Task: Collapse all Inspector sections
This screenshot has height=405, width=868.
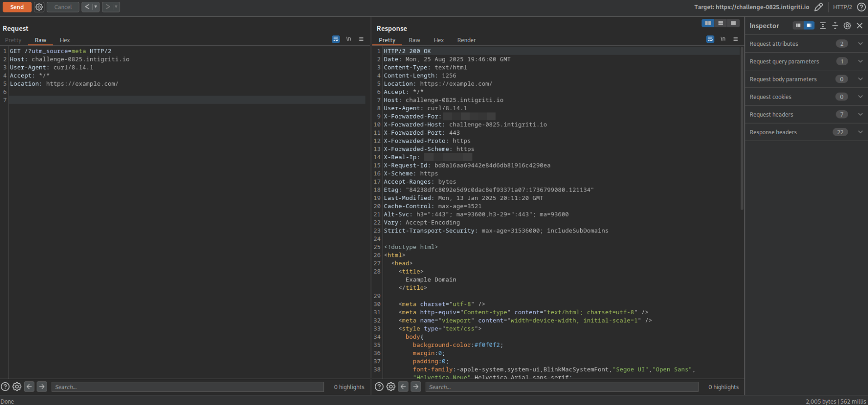Action: 835,25
